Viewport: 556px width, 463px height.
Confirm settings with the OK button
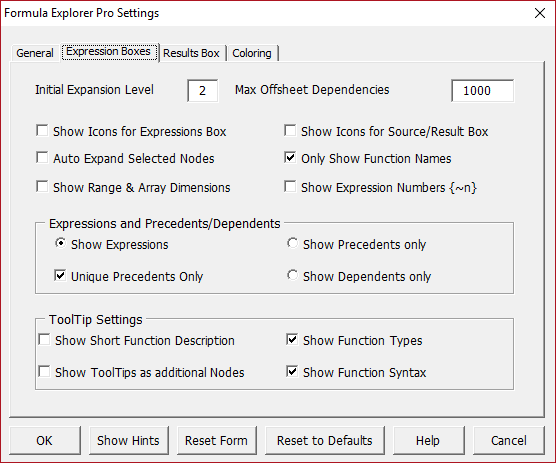click(x=45, y=441)
